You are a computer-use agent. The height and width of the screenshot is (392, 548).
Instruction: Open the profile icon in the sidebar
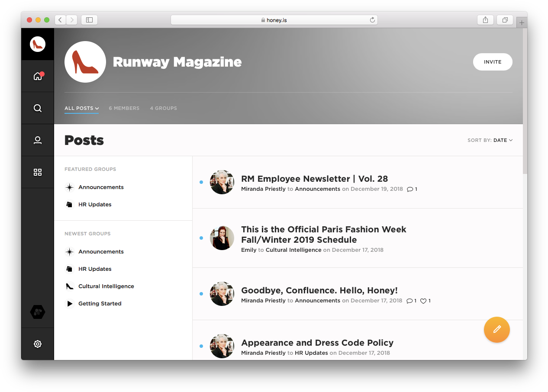38,140
